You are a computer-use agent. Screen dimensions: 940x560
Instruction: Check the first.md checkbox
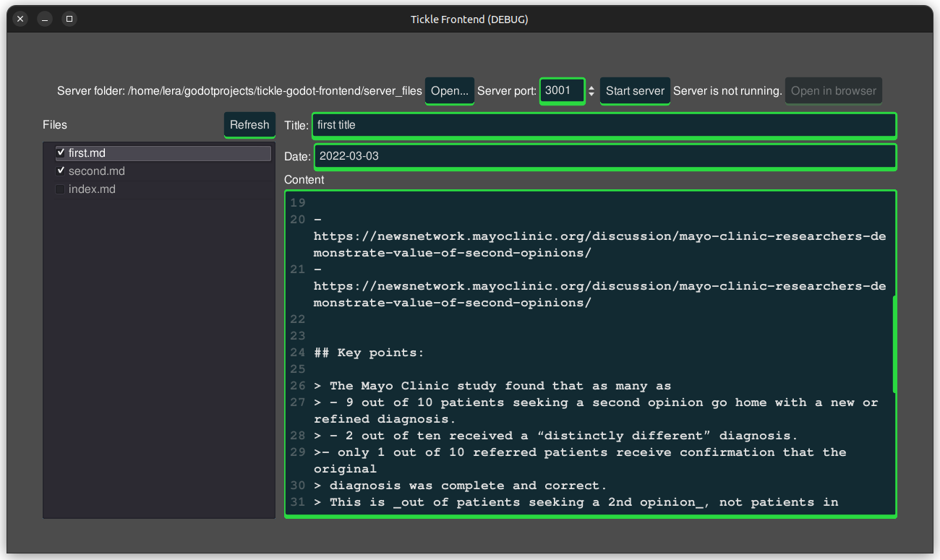coord(61,153)
